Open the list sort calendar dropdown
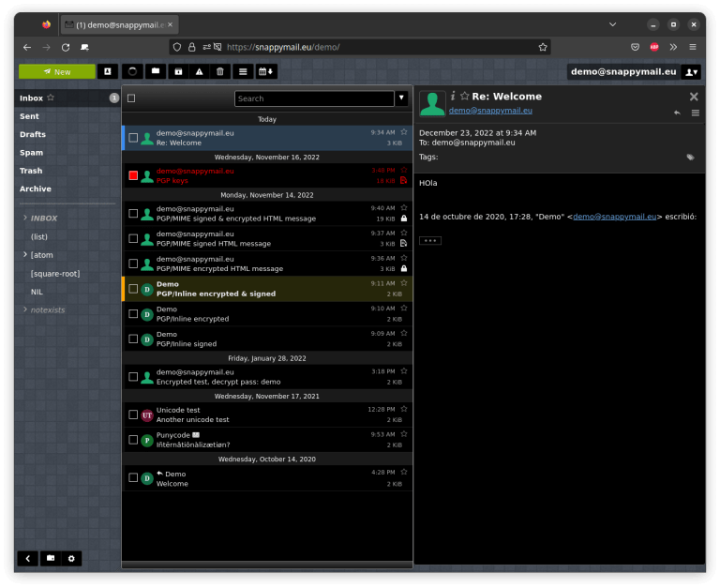The width and height of the screenshot is (720, 588). click(x=266, y=71)
